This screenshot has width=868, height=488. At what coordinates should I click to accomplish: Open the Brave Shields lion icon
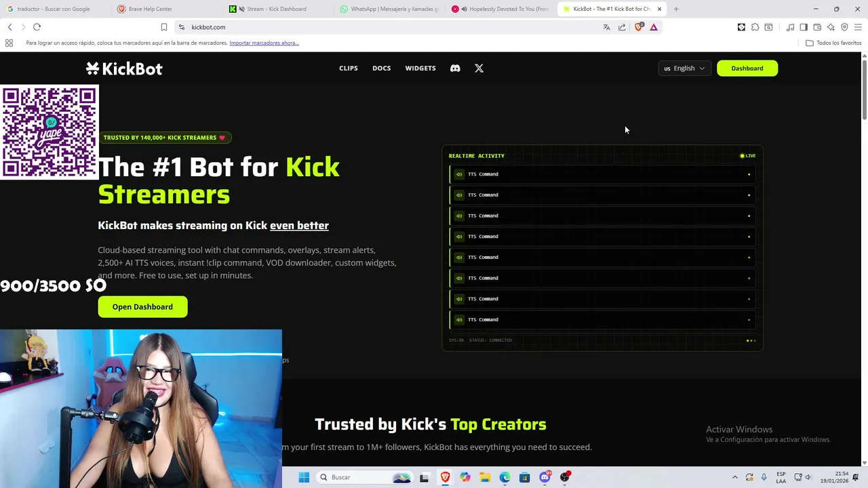(638, 27)
